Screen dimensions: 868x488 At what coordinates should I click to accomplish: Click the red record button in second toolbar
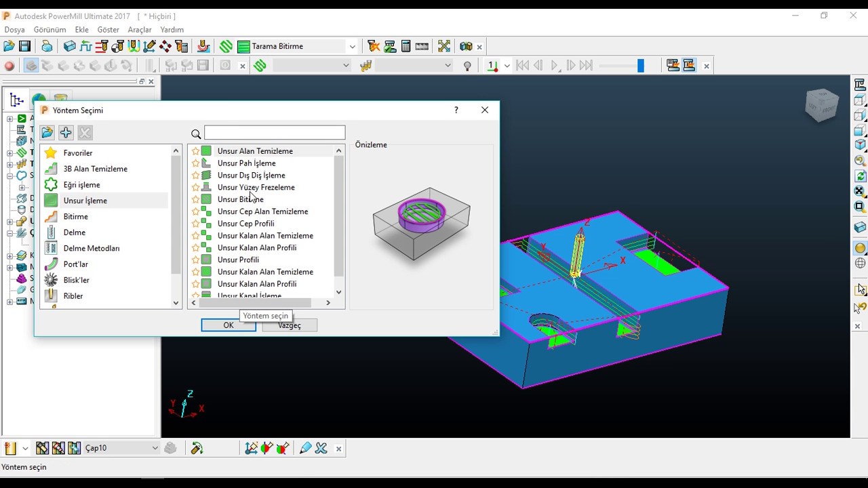9,66
